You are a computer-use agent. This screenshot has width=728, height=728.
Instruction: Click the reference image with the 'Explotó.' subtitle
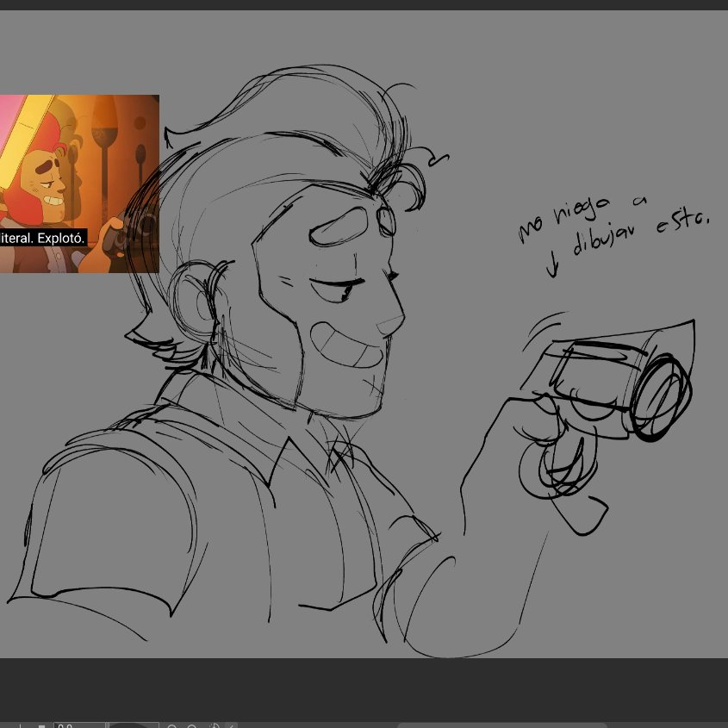[79, 184]
